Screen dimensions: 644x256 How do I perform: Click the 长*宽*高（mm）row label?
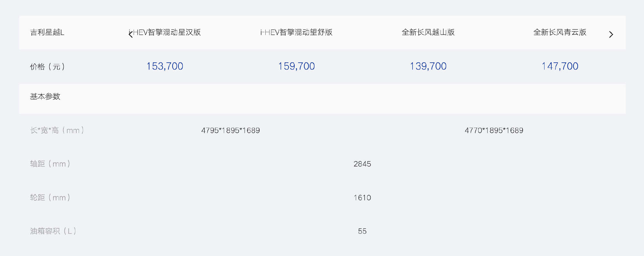pyautogui.click(x=57, y=130)
